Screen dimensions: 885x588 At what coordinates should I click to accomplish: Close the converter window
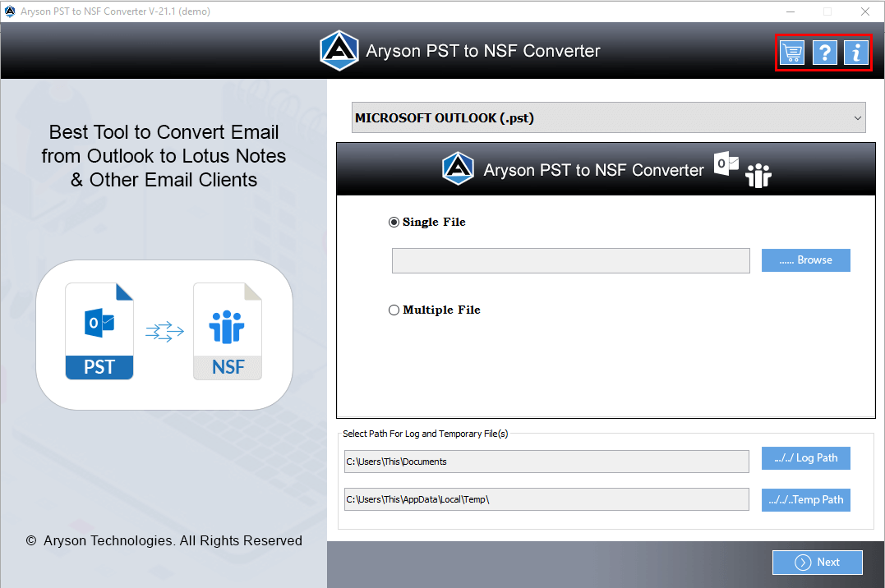point(864,11)
